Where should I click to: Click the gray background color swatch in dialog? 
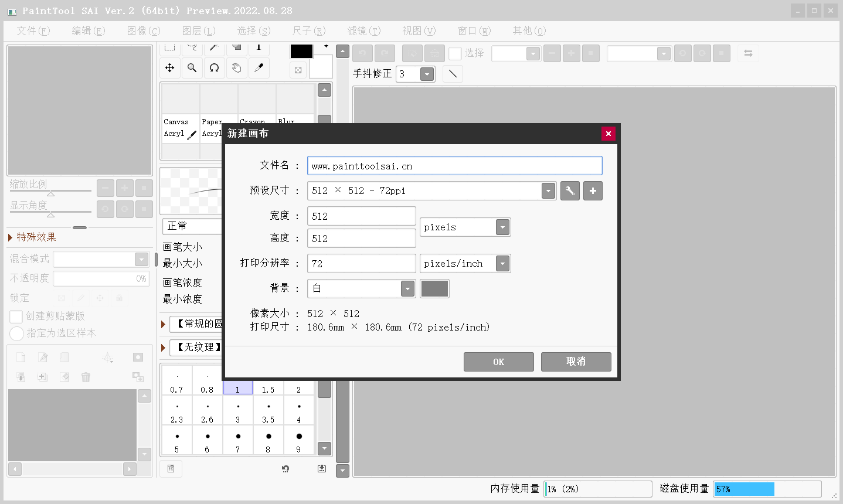coord(435,288)
